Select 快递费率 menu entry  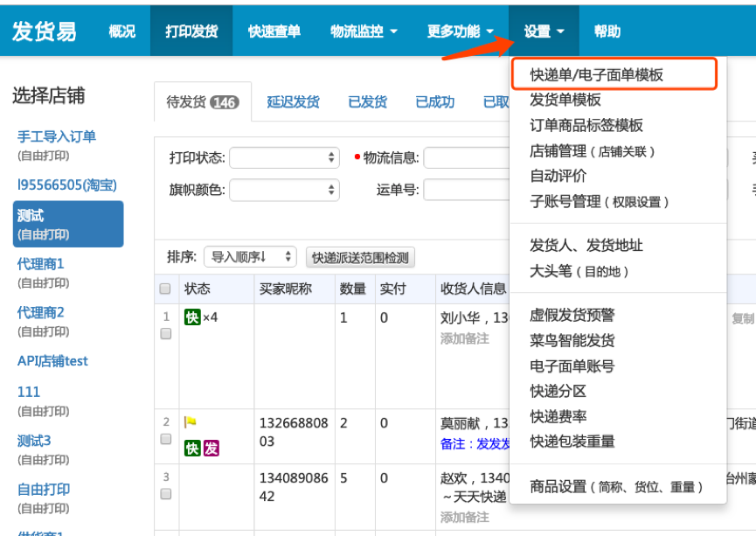[x=558, y=416]
